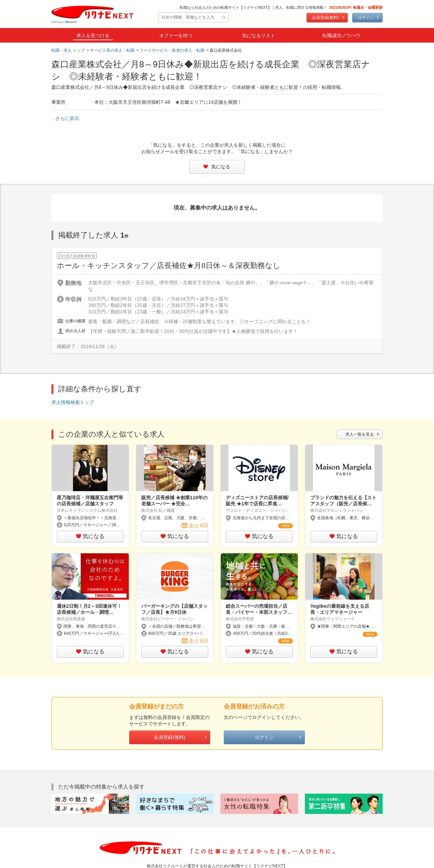The image size is (434, 868).
Task: Click the search magnifier icon in header
Action: point(224,18)
